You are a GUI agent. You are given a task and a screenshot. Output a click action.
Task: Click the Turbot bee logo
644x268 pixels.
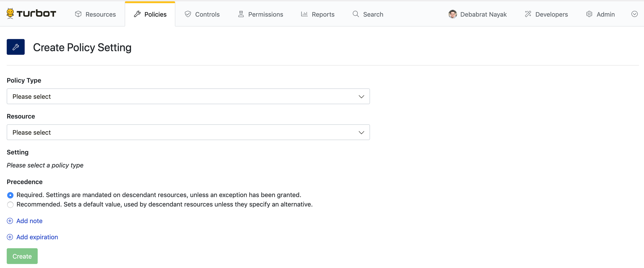10,13
